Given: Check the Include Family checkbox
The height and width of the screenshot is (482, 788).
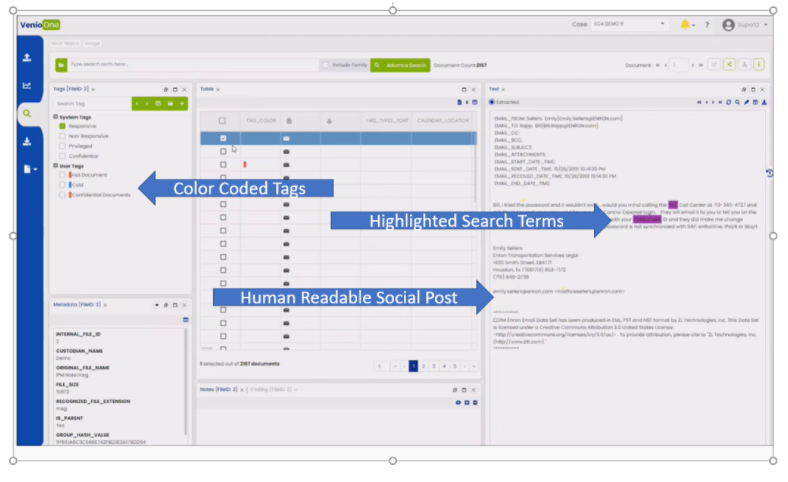Looking at the screenshot, I should (326, 65).
